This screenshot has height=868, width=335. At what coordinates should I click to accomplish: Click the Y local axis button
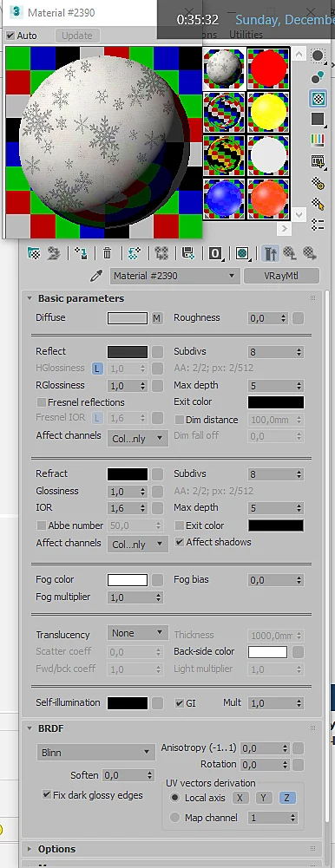(x=264, y=798)
